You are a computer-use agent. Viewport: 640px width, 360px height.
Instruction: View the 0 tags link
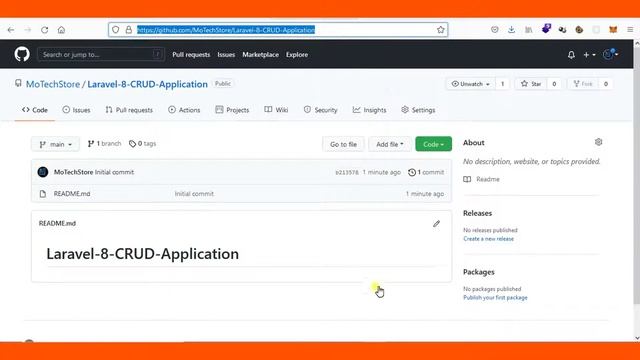pyautogui.click(x=142, y=144)
